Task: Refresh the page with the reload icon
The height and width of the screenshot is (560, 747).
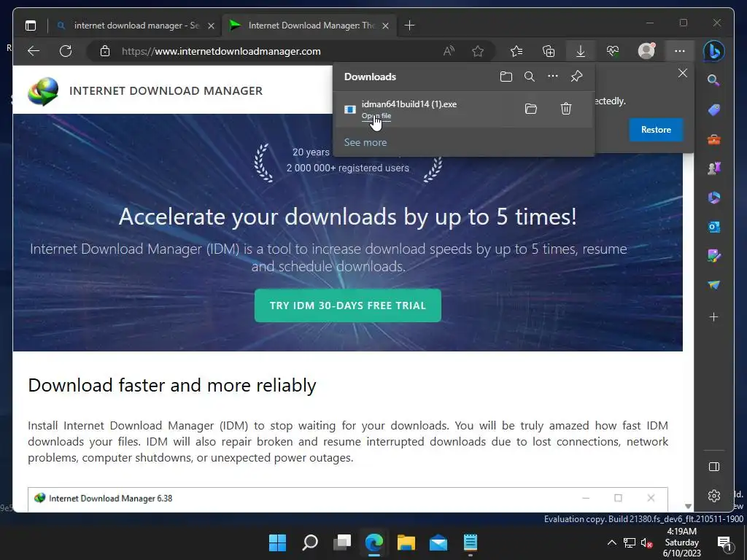Action: click(66, 51)
